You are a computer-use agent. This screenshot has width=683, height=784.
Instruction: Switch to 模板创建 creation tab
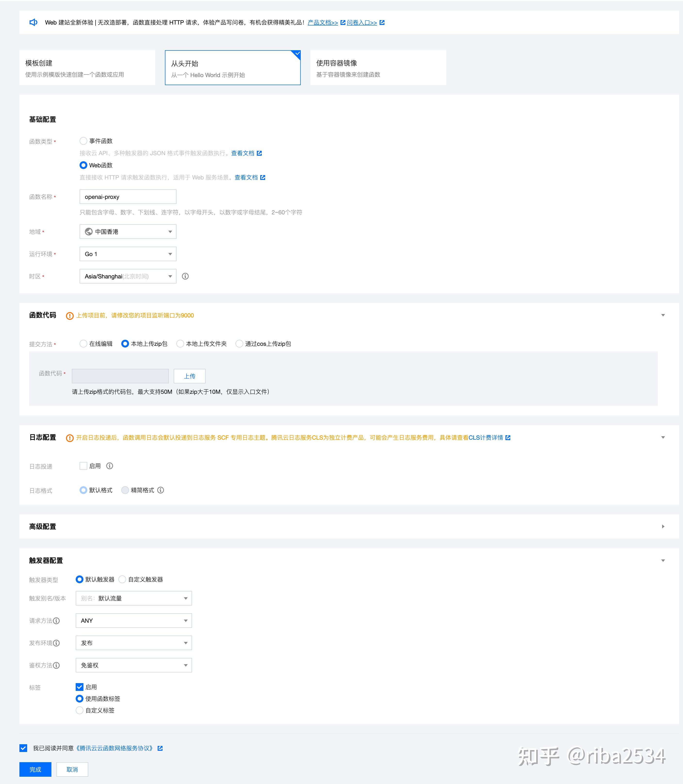87,68
